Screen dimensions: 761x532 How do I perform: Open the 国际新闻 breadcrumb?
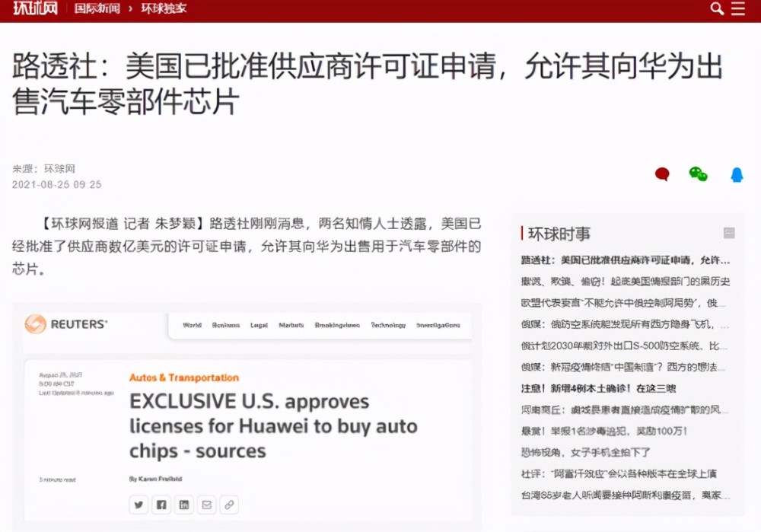coord(97,8)
